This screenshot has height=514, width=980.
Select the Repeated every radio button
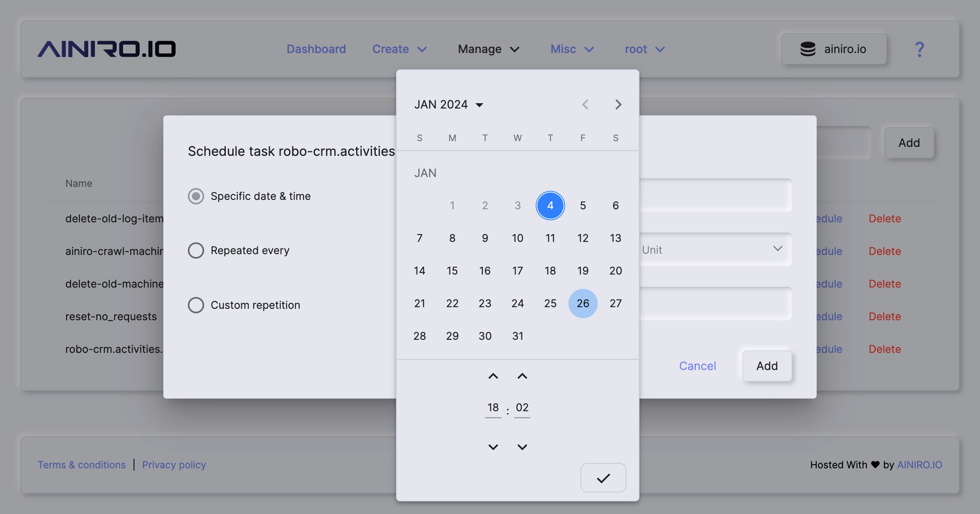pyautogui.click(x=196, y=250)
